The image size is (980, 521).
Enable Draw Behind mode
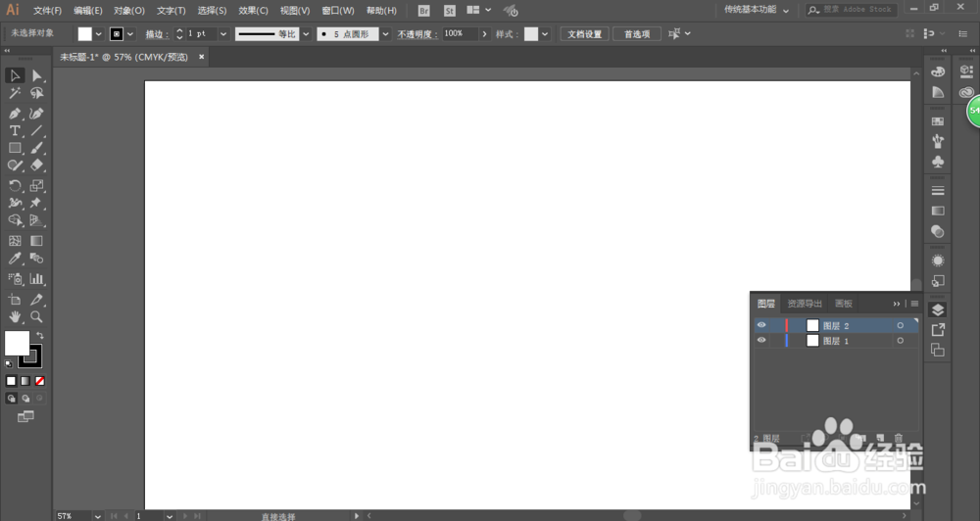(x=25, y=399)
